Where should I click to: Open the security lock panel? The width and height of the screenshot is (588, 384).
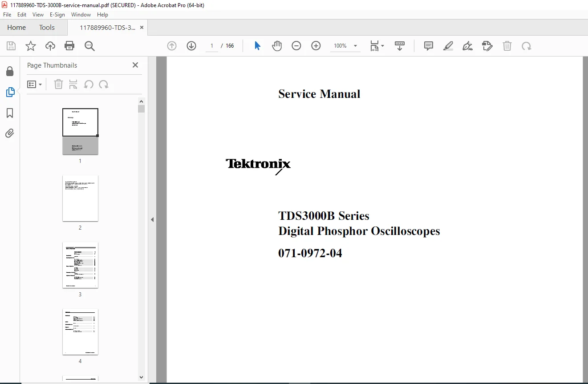coord(10,71)
